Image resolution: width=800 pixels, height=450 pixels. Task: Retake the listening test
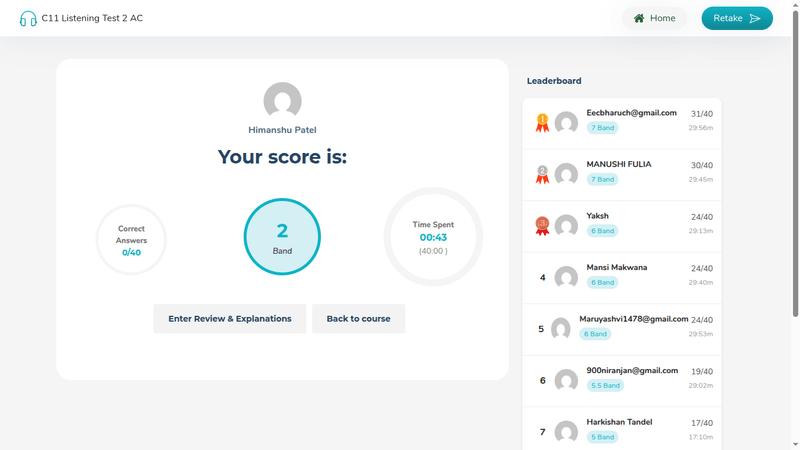click(737, 18)
